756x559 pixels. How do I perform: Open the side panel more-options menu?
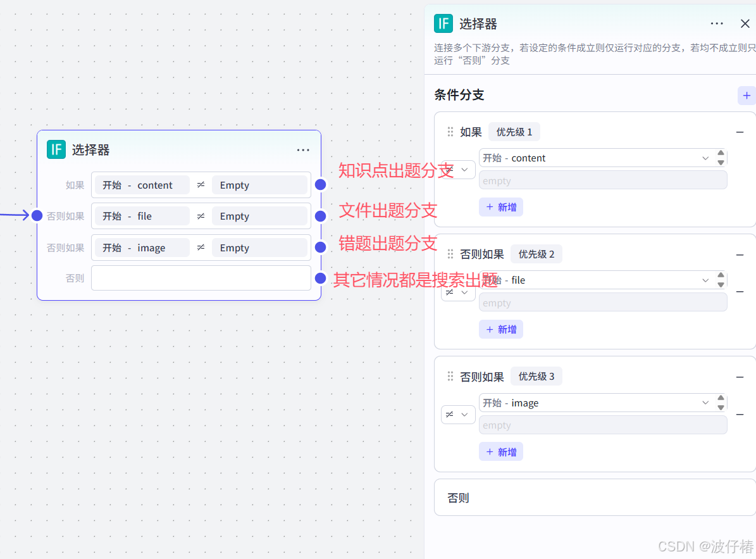(x=717, y=23)
